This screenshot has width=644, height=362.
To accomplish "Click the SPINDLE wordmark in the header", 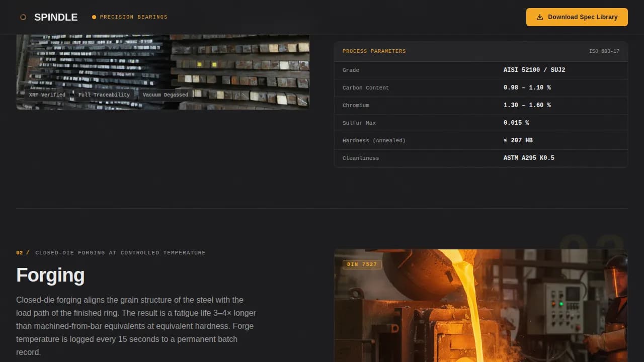I will (56, 17).
